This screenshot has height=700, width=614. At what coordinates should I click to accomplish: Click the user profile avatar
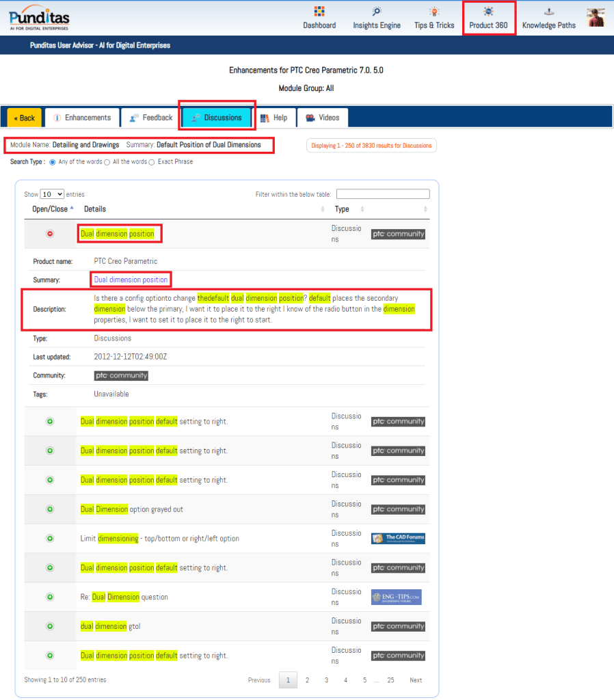click(x=596, y=17)
